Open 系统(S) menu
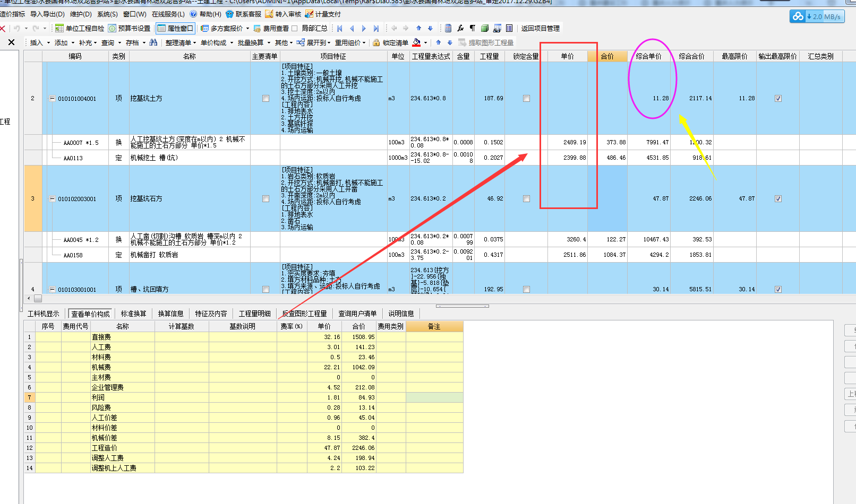The width and height of the screenshot is (856, 504). 108,14
